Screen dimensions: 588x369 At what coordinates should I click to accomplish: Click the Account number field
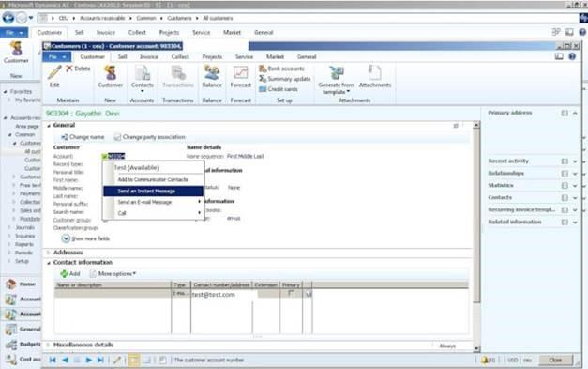(116, 156)
